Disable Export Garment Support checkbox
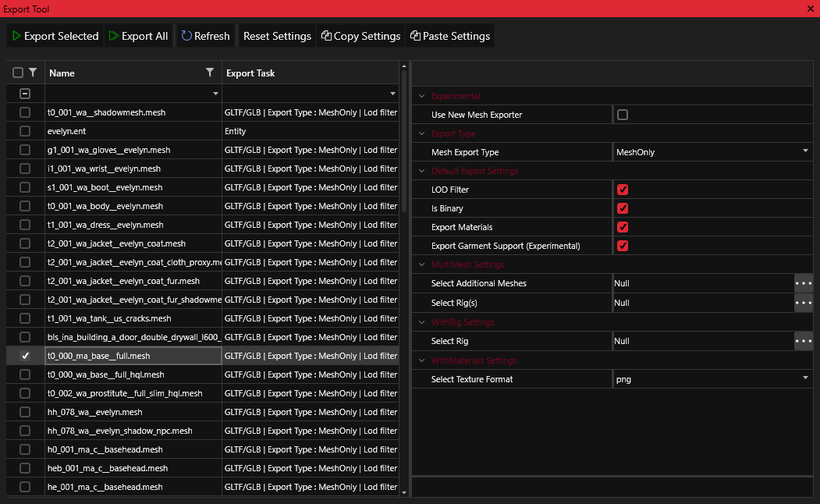 click(x=623, y=246)
